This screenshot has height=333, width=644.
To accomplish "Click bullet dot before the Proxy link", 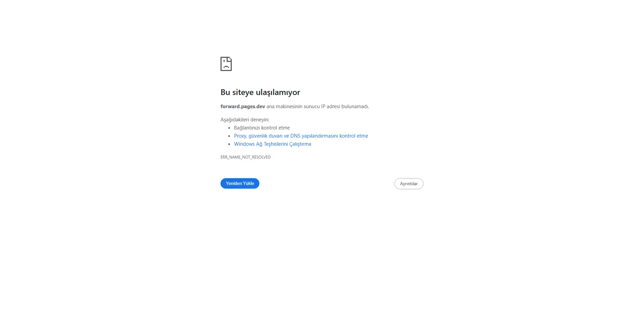I will tap(229, 136).
